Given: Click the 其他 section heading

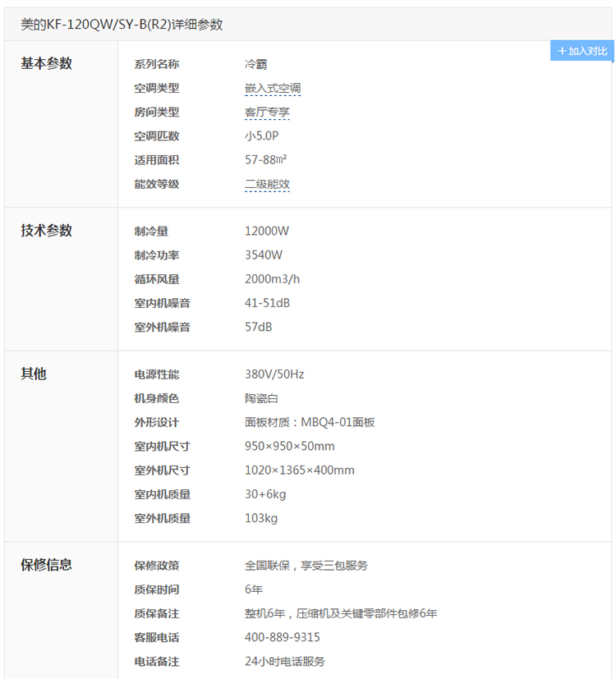Looking at the screenshot, I should (34, 374).
